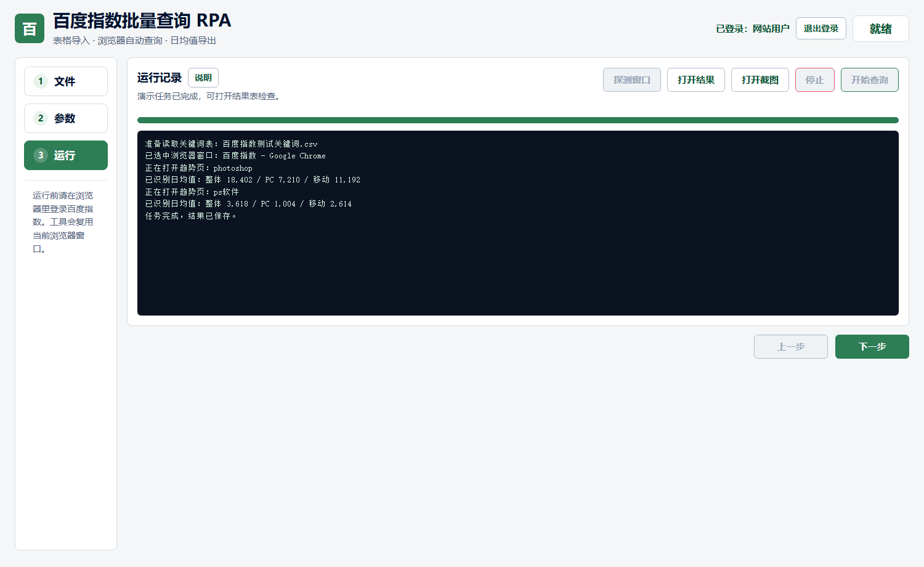924x567 pixels.
Task: Select the number 1 step badge
Action: (41, 81)
